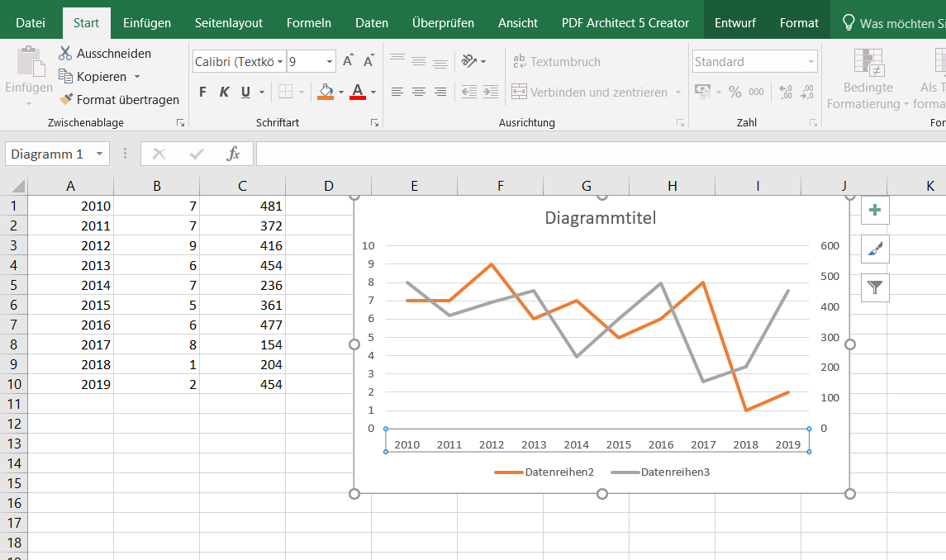The image size is (946, 560).
Task: Click the insert function fx icon
Action: [x=234, y=154]
